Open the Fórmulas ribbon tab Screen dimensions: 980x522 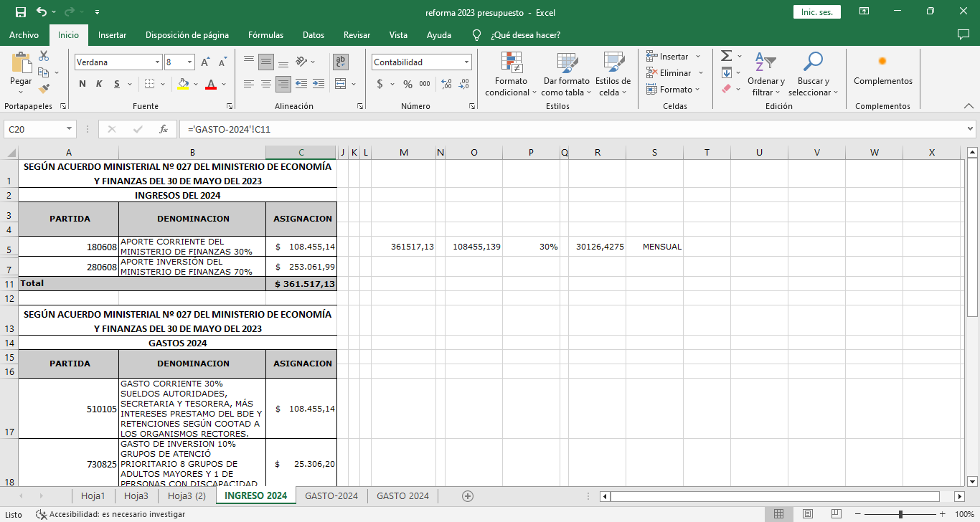265,35
